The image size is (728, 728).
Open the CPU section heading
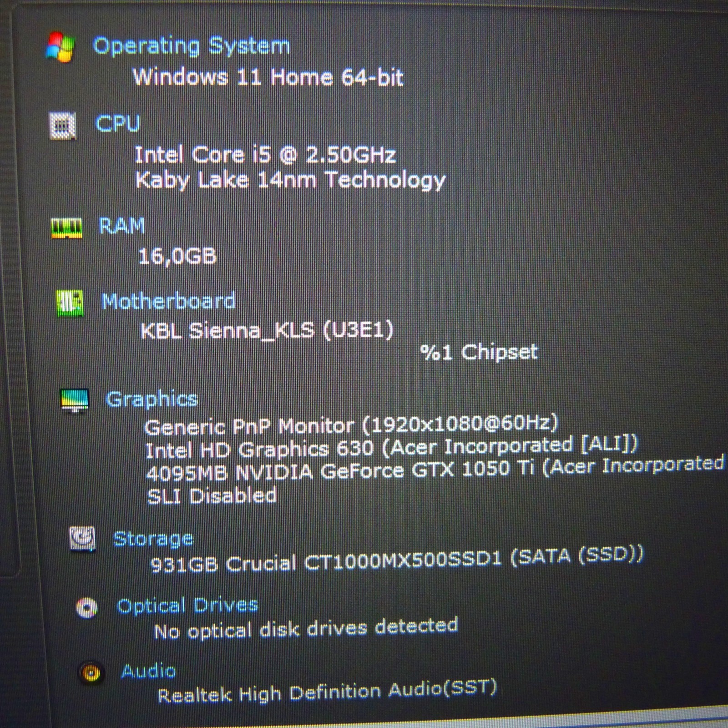pyautogui.click(x=118, y=123)
